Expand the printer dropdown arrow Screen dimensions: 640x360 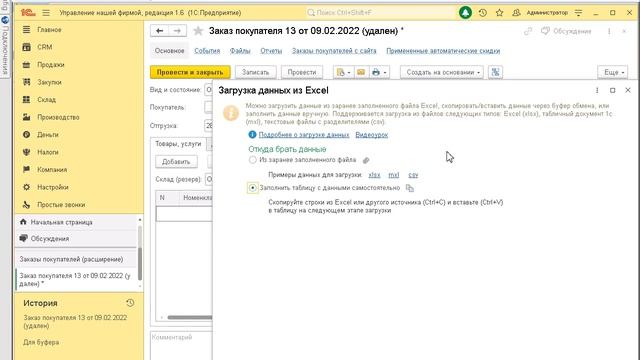385,72
